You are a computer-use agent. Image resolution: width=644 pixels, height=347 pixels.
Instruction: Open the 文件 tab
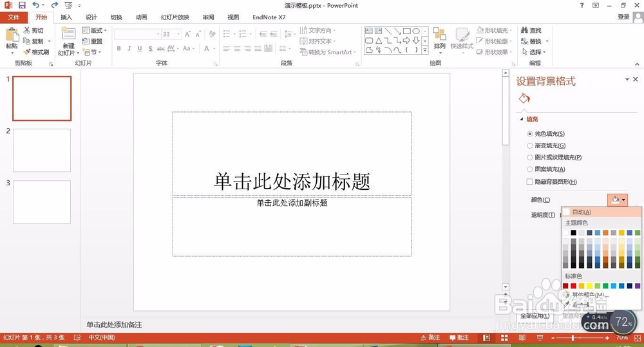[x=14, y=17]
